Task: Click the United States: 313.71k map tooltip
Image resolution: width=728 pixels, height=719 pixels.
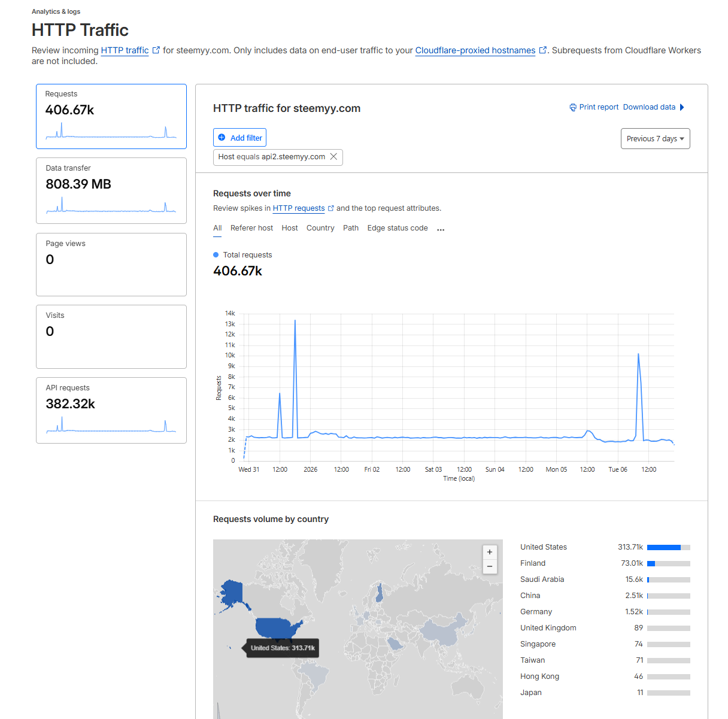Action: (x=283, y=648)
